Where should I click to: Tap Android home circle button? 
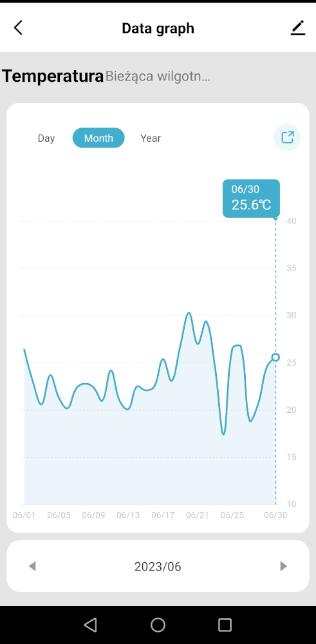click(x=158, y=625)
